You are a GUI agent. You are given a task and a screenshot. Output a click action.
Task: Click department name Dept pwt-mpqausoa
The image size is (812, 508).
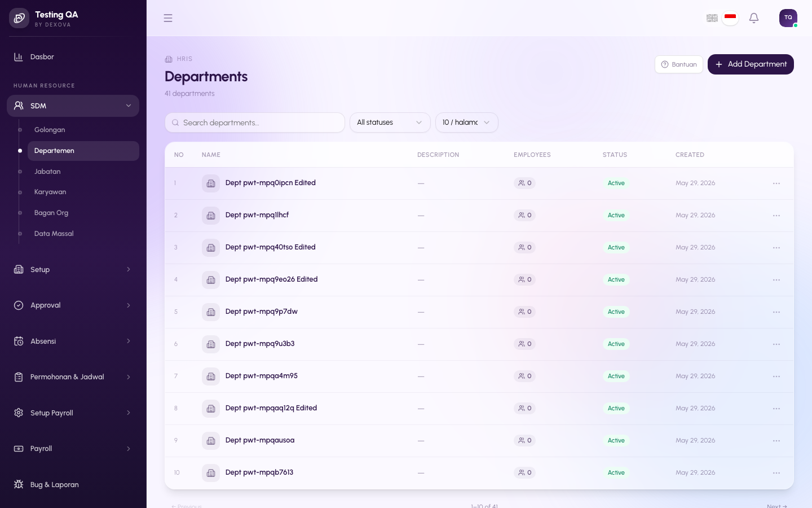260,440
